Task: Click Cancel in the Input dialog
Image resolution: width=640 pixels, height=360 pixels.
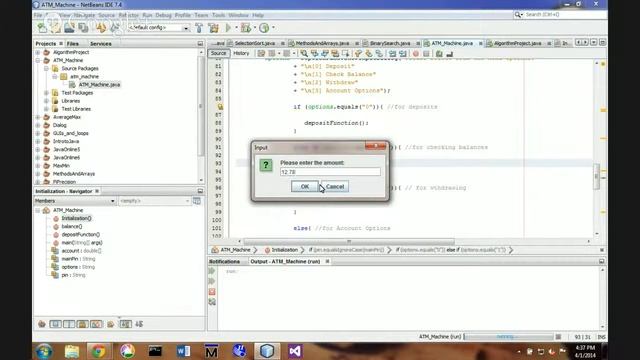Action: (335, 187)
